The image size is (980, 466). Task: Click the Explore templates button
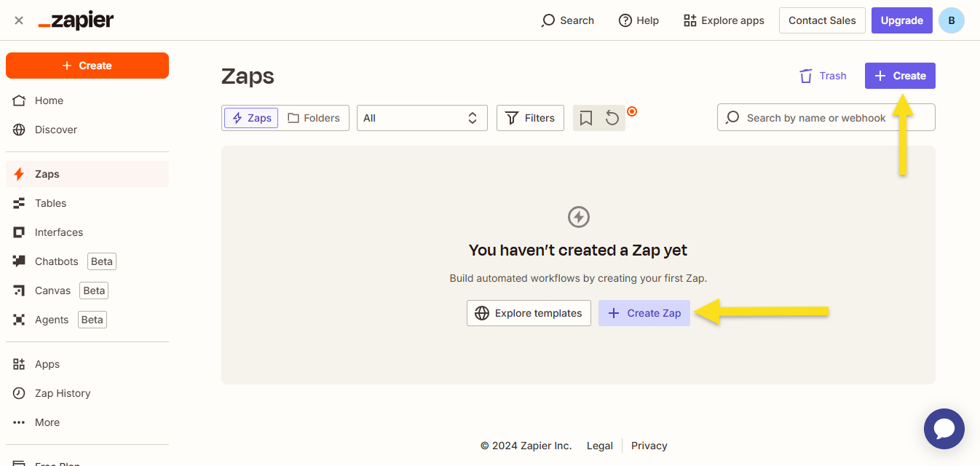(x=529, y=313)
